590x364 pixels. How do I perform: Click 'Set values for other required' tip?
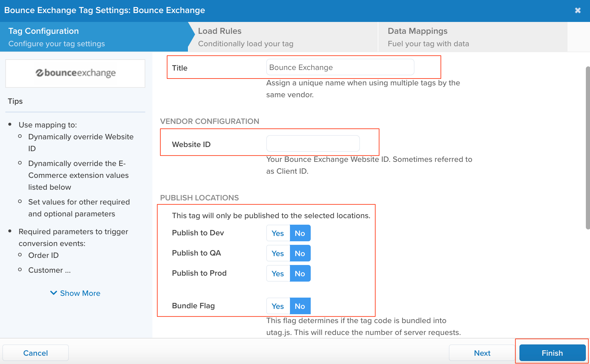(79, 208)
